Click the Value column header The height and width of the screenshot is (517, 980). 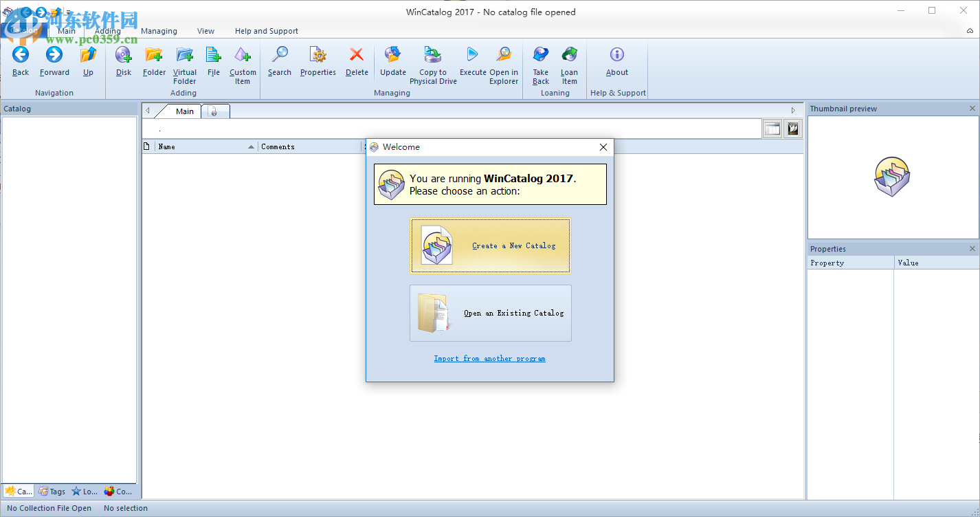(x=937, y=263)
